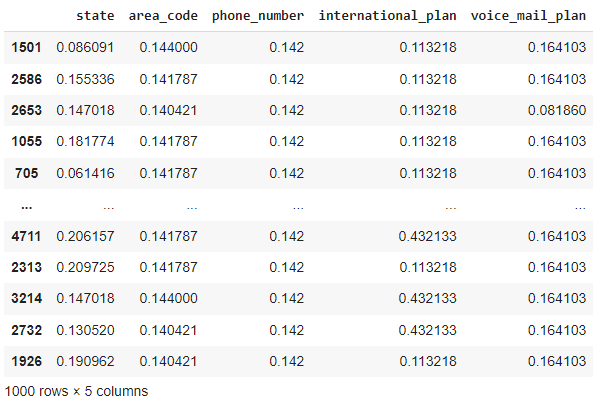Click row index 705
Image resolution: width=596 pixels, height=402 pixels.
pyautogui.click(x=26, y=173)
